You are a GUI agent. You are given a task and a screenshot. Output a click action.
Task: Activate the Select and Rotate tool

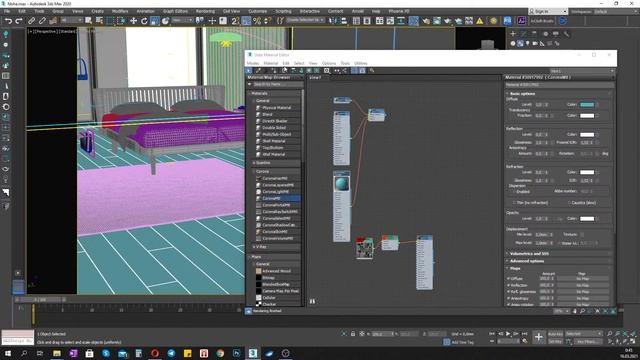tap(144, 21)
